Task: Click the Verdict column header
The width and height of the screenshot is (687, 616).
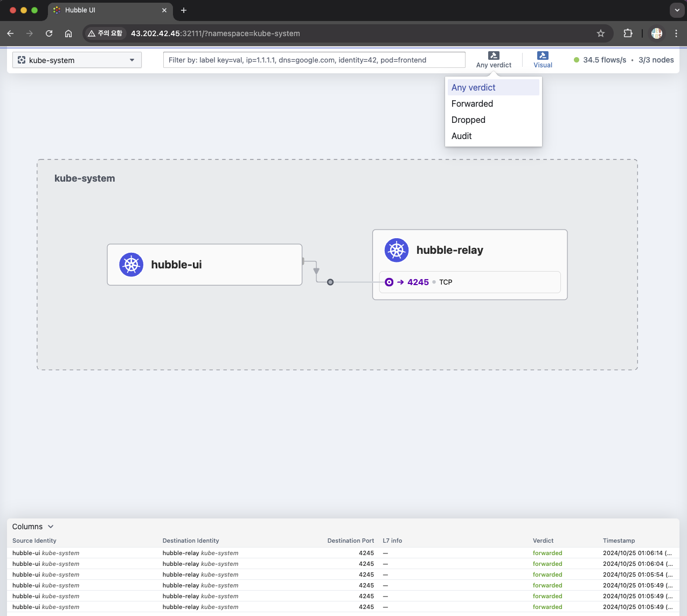Action: click(543, 541)
